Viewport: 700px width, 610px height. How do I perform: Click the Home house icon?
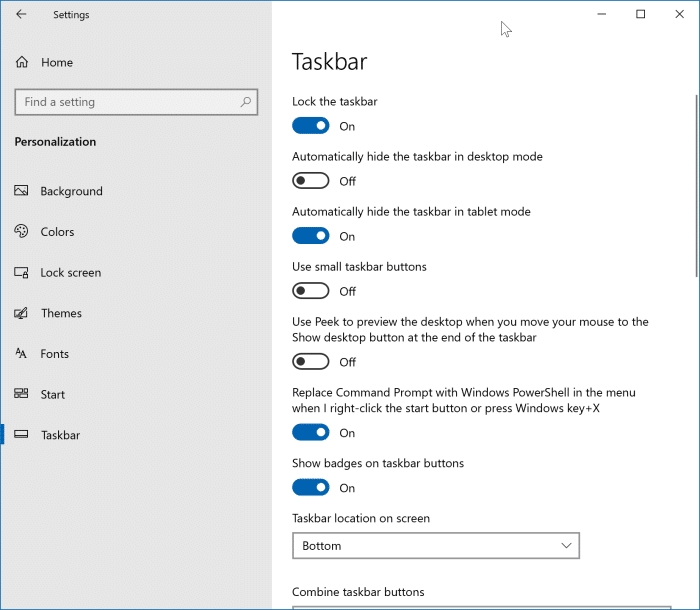pos(22,62)
